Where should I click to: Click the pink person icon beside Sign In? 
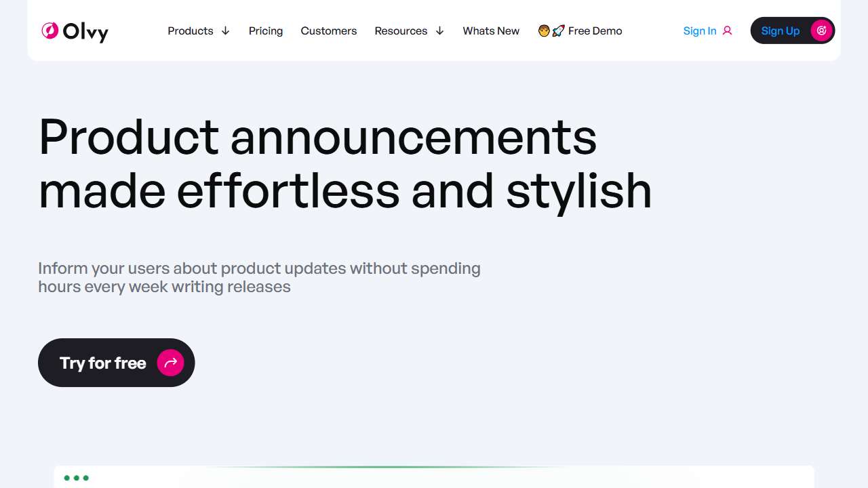tap(727, 31)
